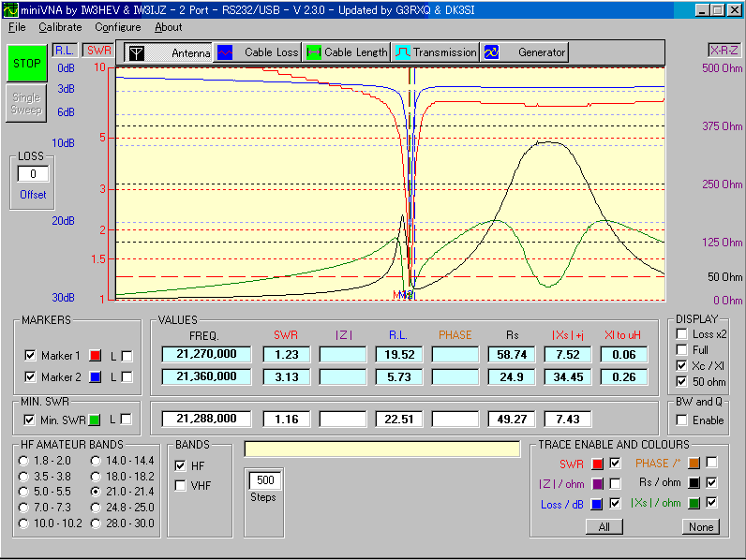
Task: Activate the Generator mode icon
Action: point(492,52)
